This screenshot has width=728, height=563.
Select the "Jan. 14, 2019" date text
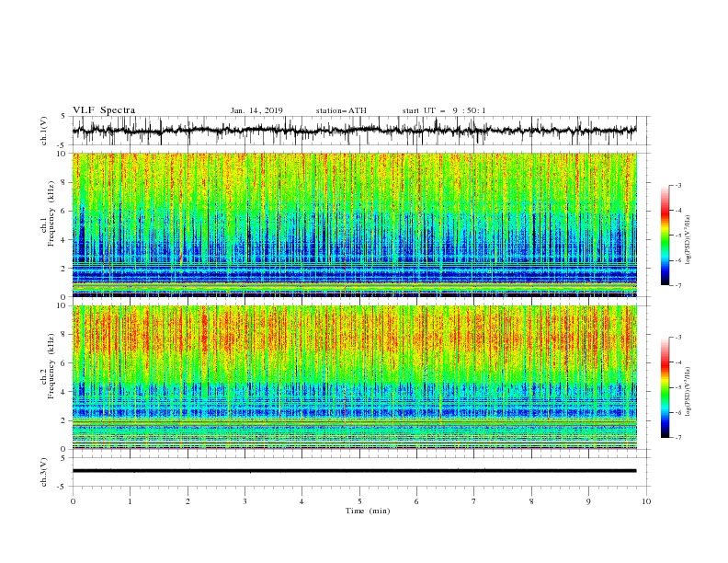point(256,110)
